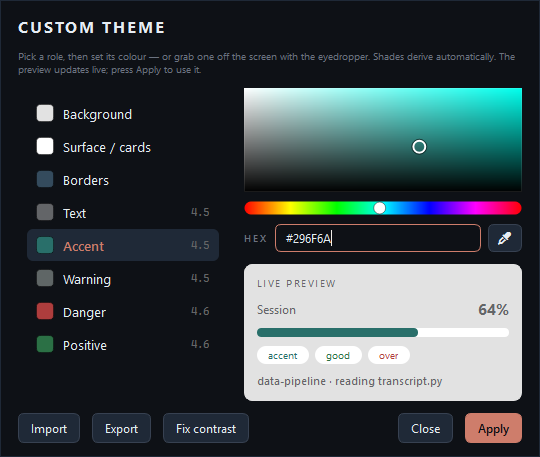Viewport: 540px width, 457px height.
Task: Click the 'over' preview chip
Action: coord(389,355)
